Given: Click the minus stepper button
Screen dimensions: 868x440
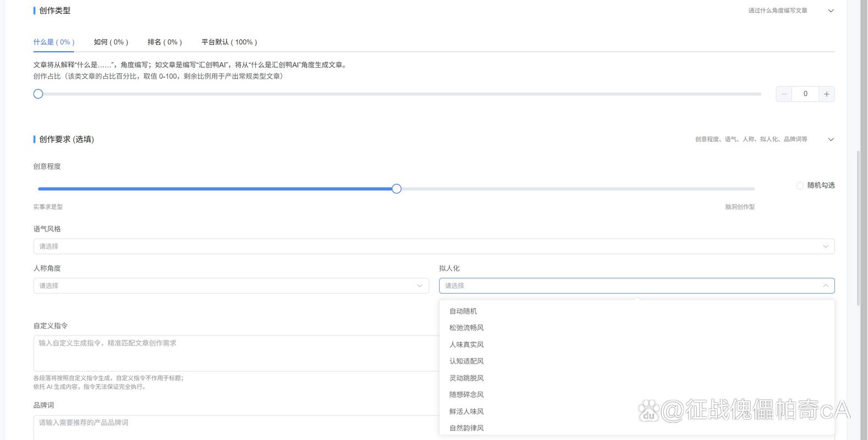Looking at the screenshot, I should pos(784,94).
